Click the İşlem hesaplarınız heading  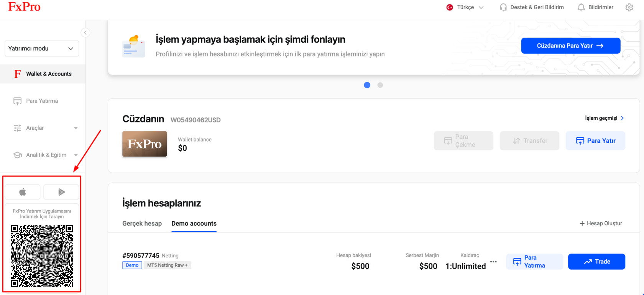click(161, 203)
